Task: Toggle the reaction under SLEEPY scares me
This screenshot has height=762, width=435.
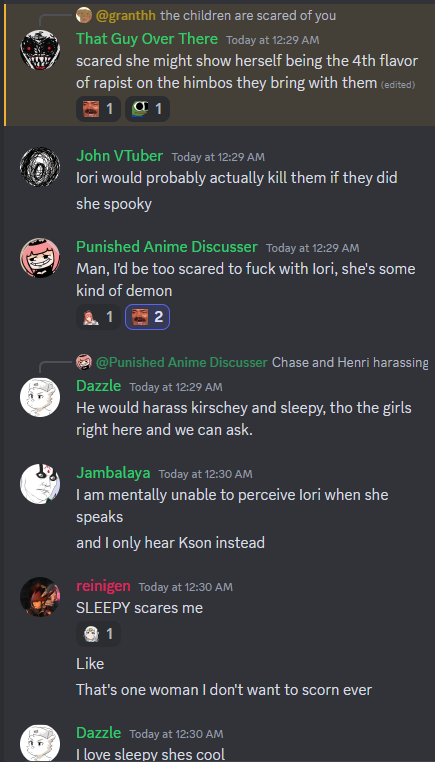Action: click(98, 634)
